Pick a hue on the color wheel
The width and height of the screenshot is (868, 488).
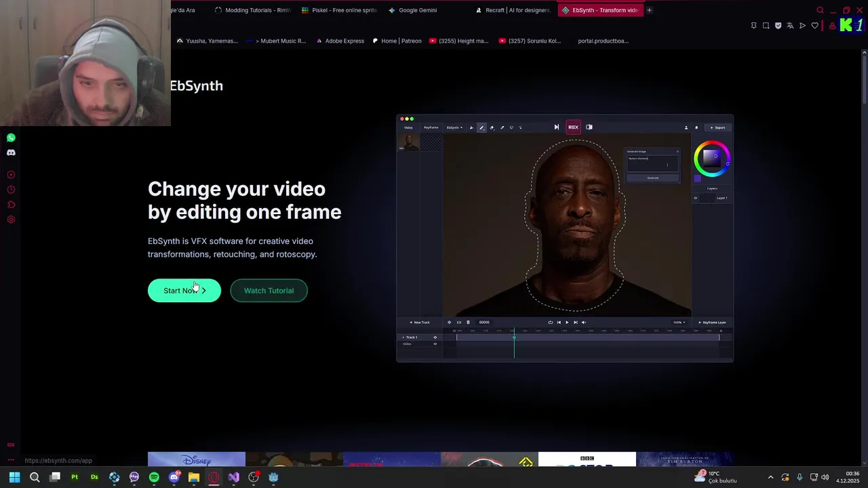tap(711, 159)
